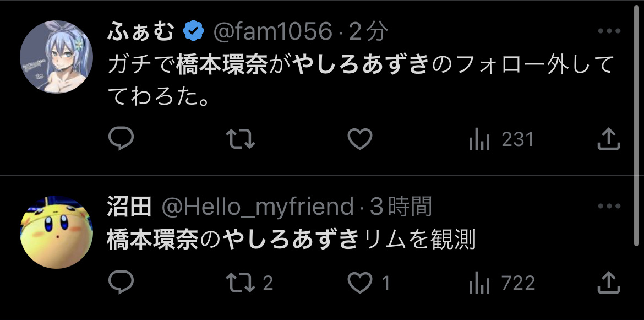Like 沼田's tweet with 1 like
This screenshot has width=644, height=320.
[369, 283]
